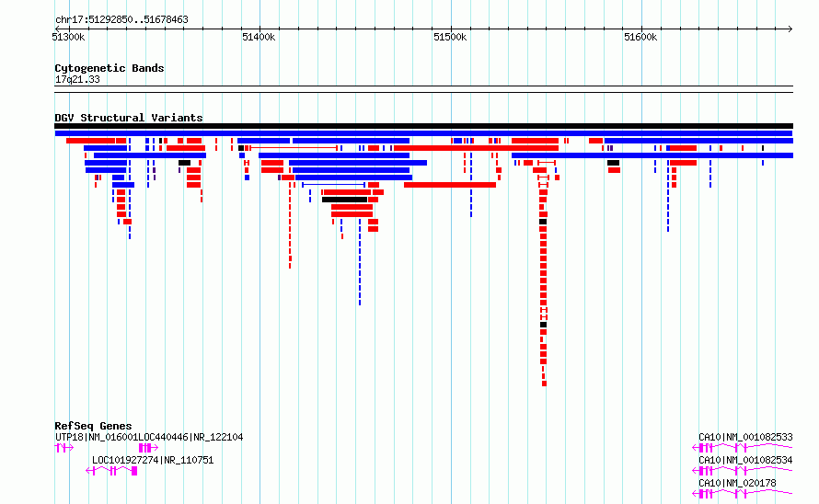
Task: Open the DGV Structural Variants track title
Action: click(x=129, y=118)
